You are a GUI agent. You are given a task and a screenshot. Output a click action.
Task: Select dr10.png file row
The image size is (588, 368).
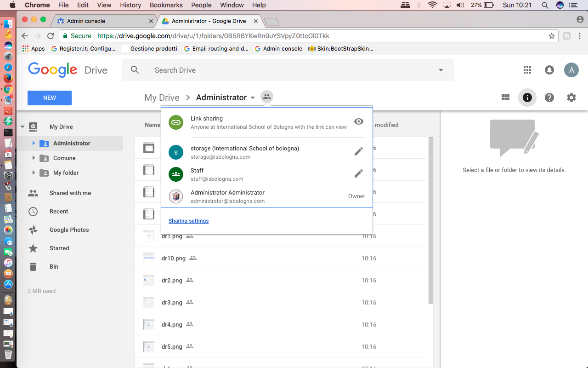click(280, 259)
